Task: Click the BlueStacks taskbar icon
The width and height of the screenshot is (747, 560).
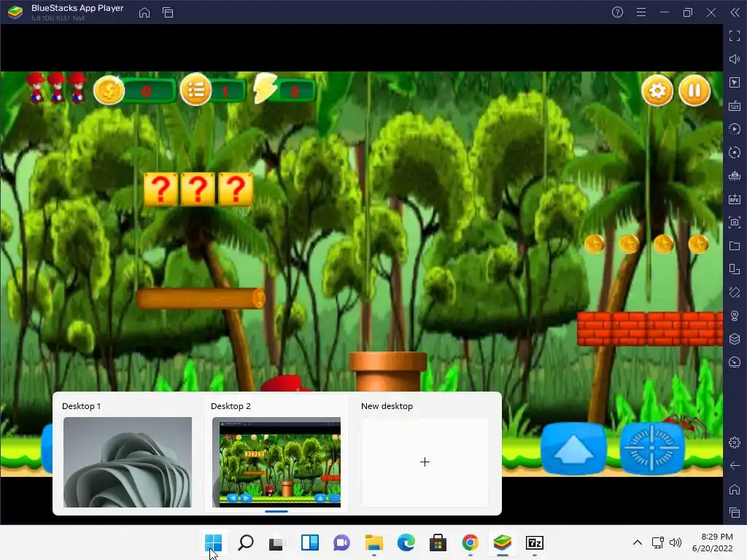Action: click(x=502, y=542)
